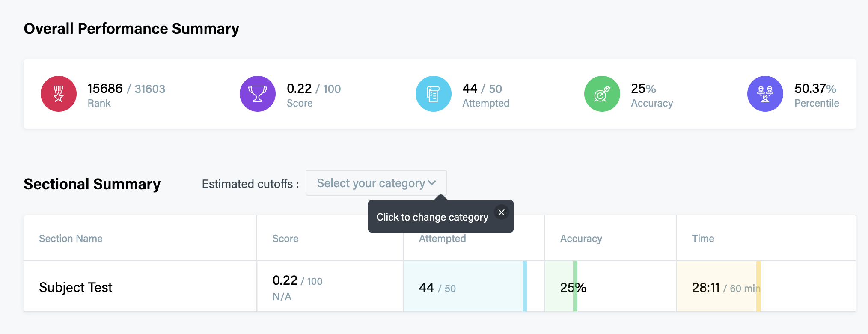Click the Score column header
The width and height of the screenshot is (868, 334).
[x=285, y=239]
